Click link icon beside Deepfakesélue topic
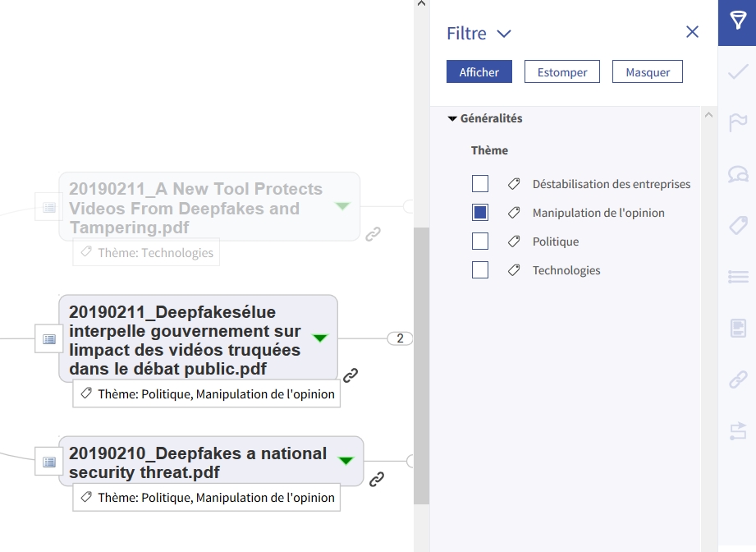 point(351,375)
